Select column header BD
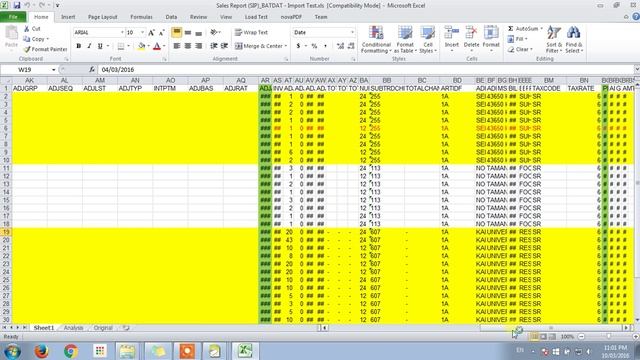640x360 pixels. coord(457,80)
